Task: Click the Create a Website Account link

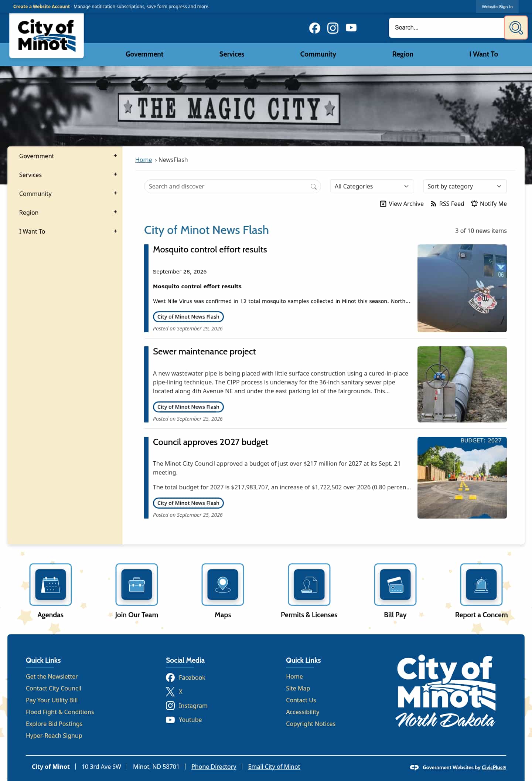Action: (x=41, y=7)
